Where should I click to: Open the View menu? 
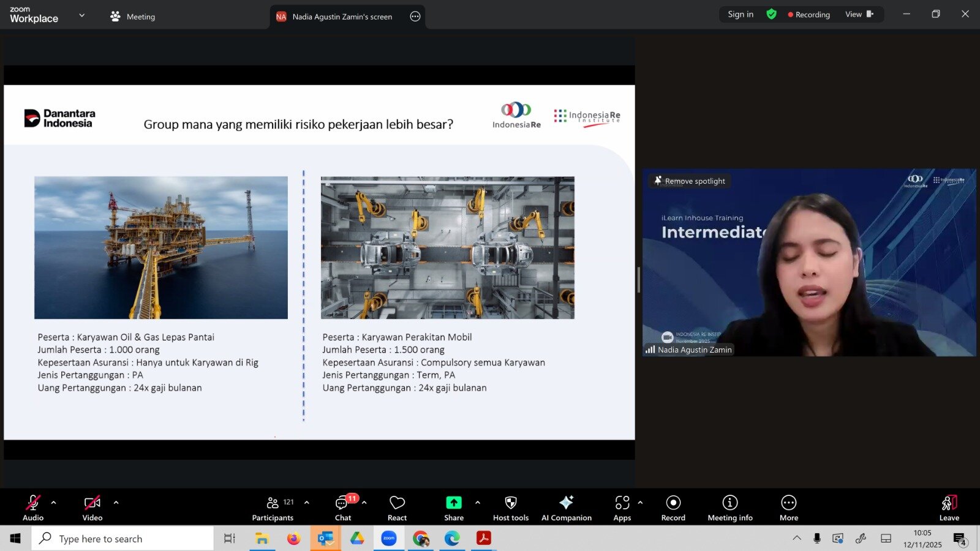point(859,15)
